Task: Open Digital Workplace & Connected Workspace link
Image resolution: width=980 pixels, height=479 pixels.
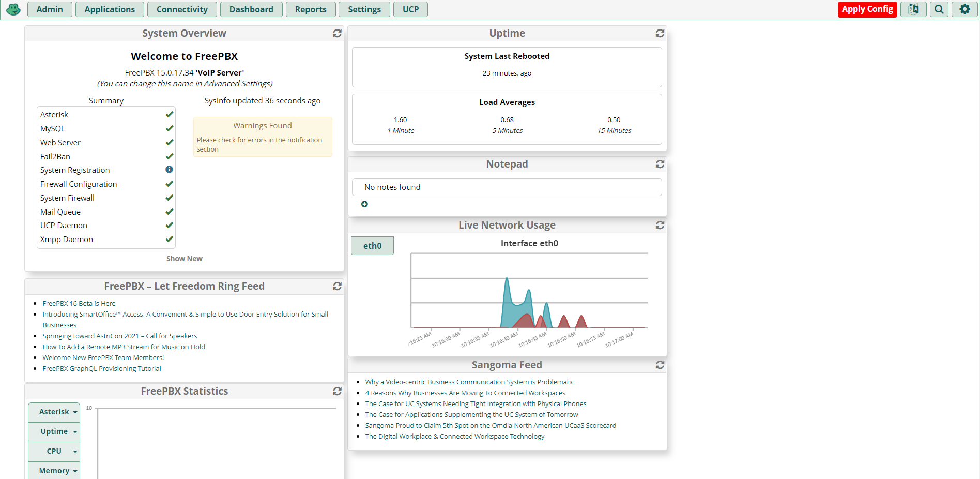Action: [x=455, y=437]
